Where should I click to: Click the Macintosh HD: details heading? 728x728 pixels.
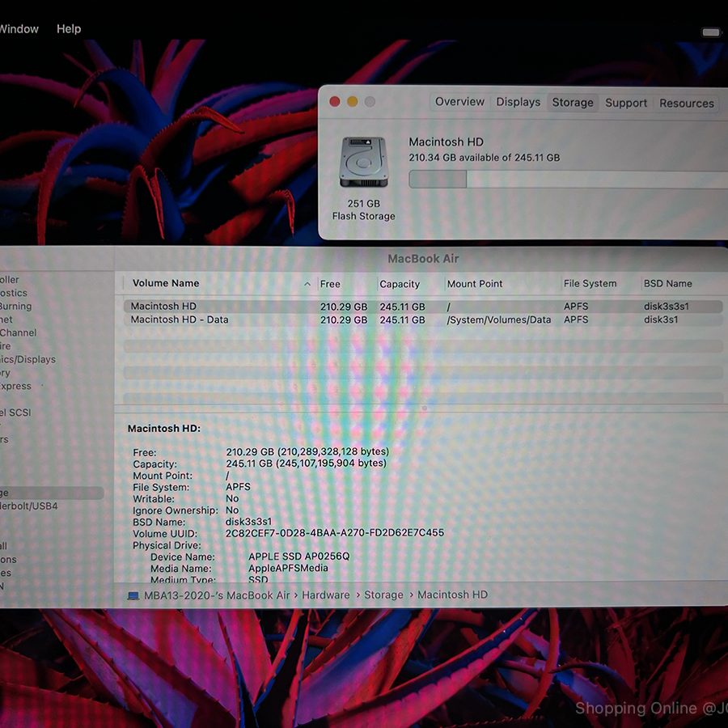click(164, 429)
